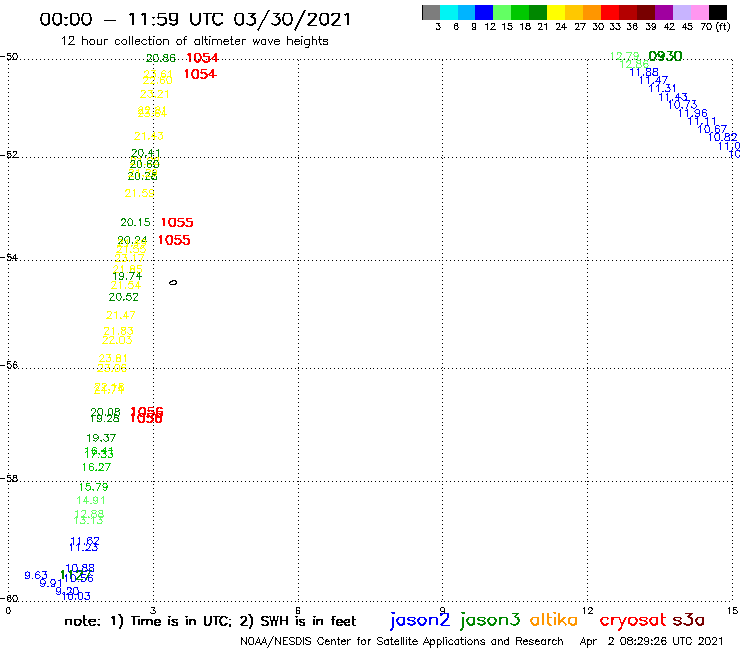740x650 pixels.
Task: Click the green value '19.37'
Action: click(101, 438)
